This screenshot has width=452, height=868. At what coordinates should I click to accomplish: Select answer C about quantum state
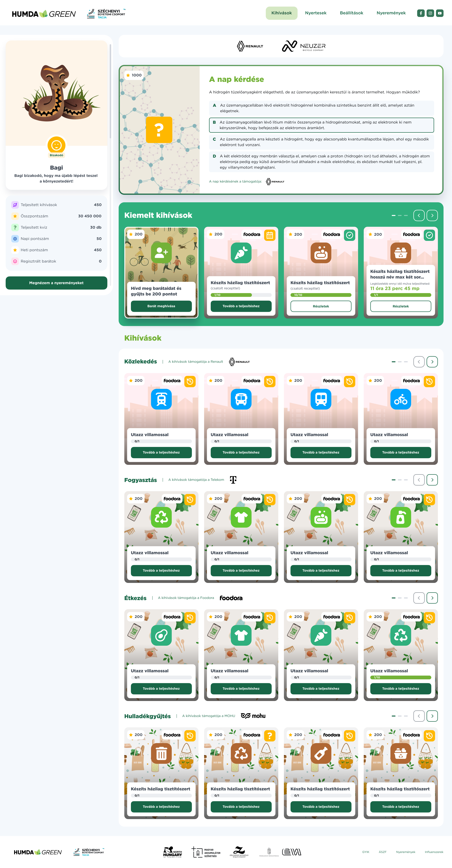(321, 142)
